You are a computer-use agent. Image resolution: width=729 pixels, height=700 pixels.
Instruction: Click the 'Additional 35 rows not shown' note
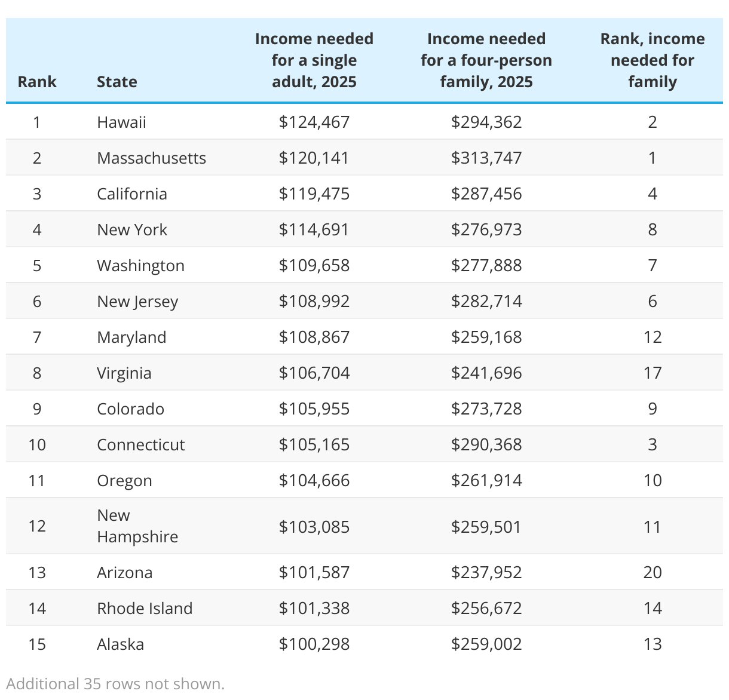click(x=115, y=684)
